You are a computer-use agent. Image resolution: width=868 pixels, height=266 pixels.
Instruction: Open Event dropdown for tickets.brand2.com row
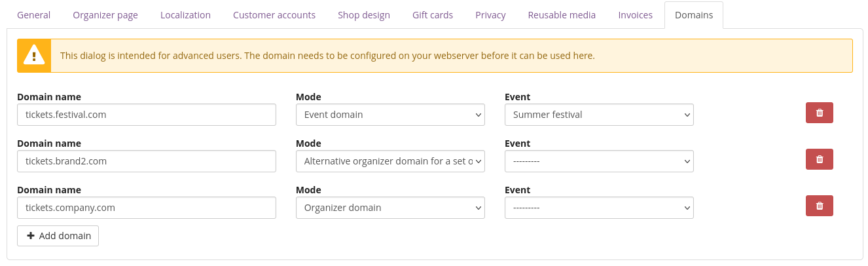tap(599, 161)
